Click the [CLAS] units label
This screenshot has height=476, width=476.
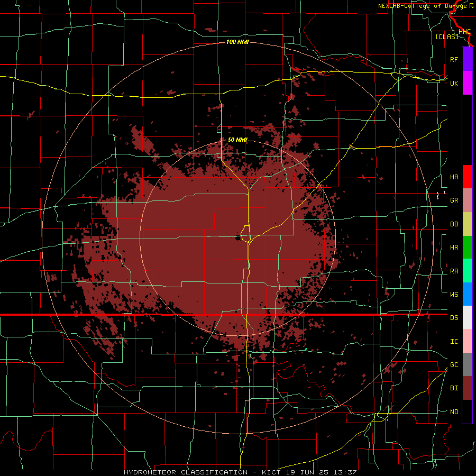point(447,36)
